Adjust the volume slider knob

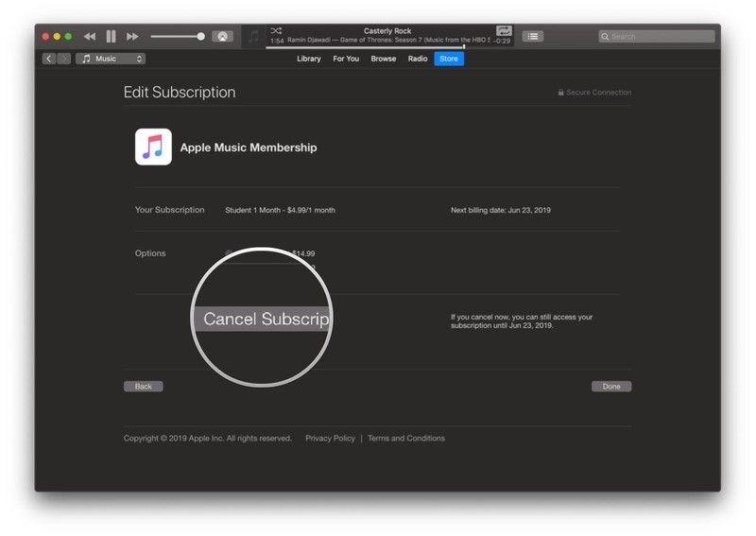click(x=200, y=36)
